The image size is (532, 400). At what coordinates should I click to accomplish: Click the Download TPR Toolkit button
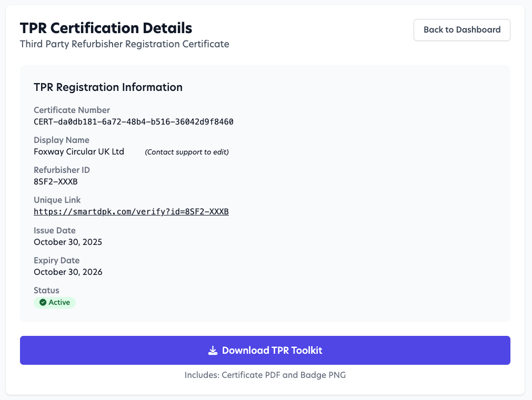265,350
